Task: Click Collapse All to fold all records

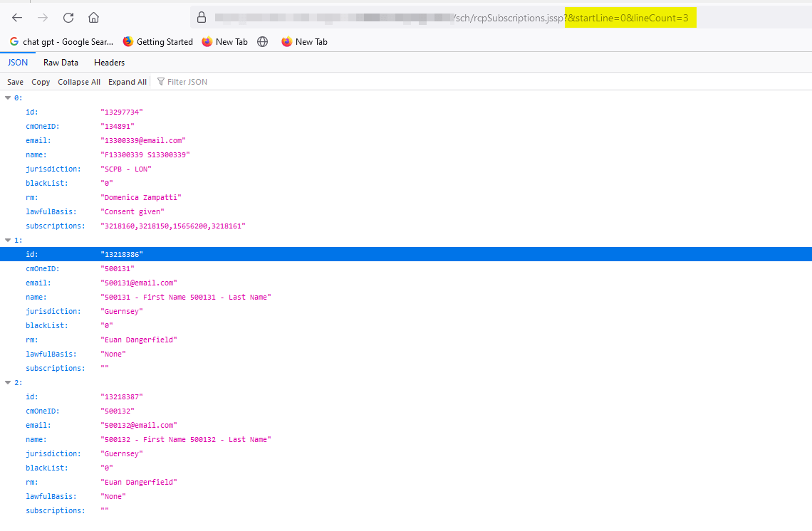Action: [79, 81]
